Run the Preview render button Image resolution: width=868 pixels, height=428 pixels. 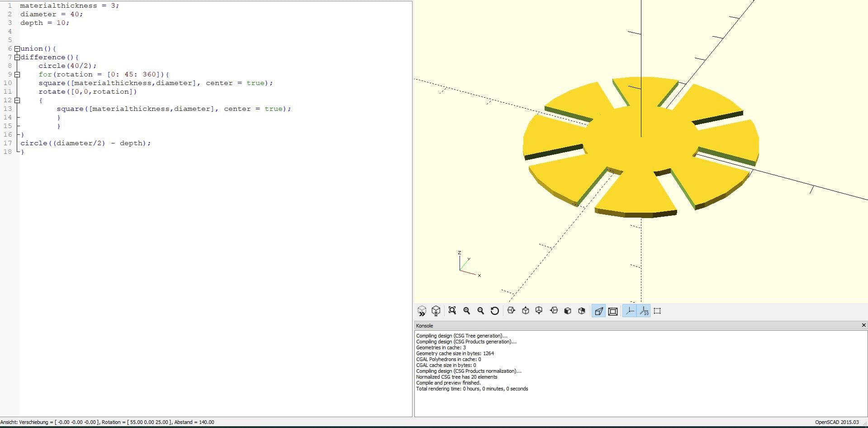(422, 311)
